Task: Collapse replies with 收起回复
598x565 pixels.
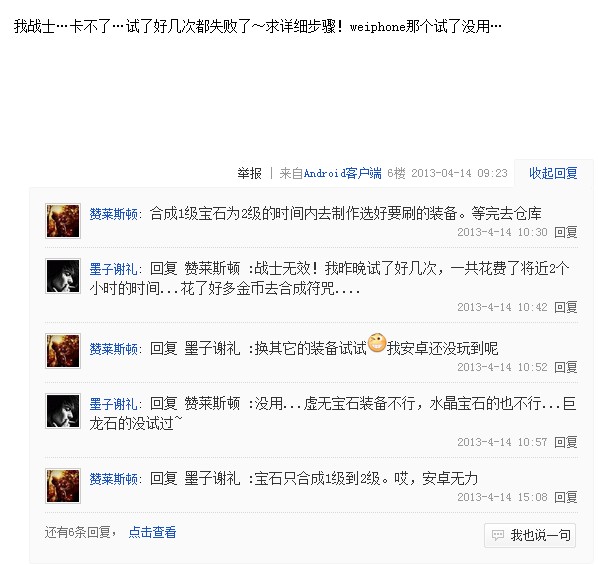Action: pyautogui.click(x=553, y=173)
